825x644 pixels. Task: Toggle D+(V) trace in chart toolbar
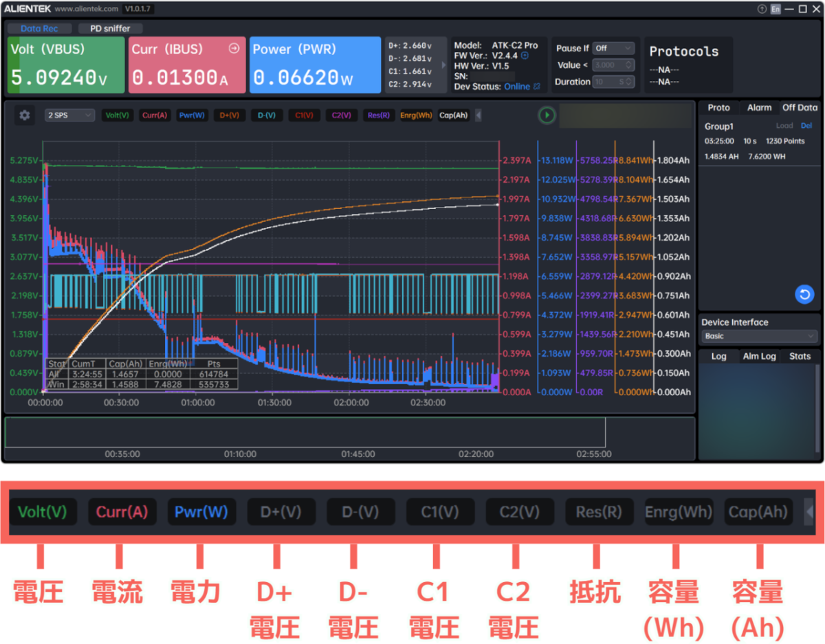pos(230,115)
